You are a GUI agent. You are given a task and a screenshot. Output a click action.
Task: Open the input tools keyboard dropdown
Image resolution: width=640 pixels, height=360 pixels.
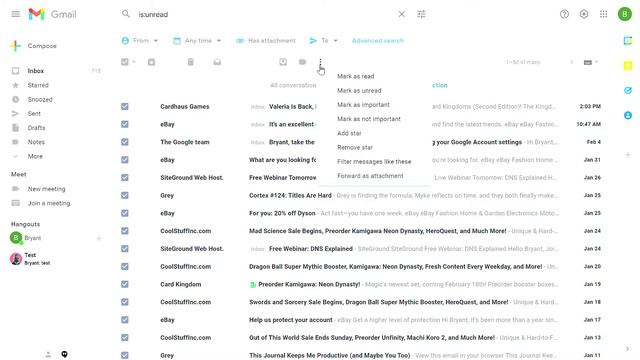pos(590,62)
